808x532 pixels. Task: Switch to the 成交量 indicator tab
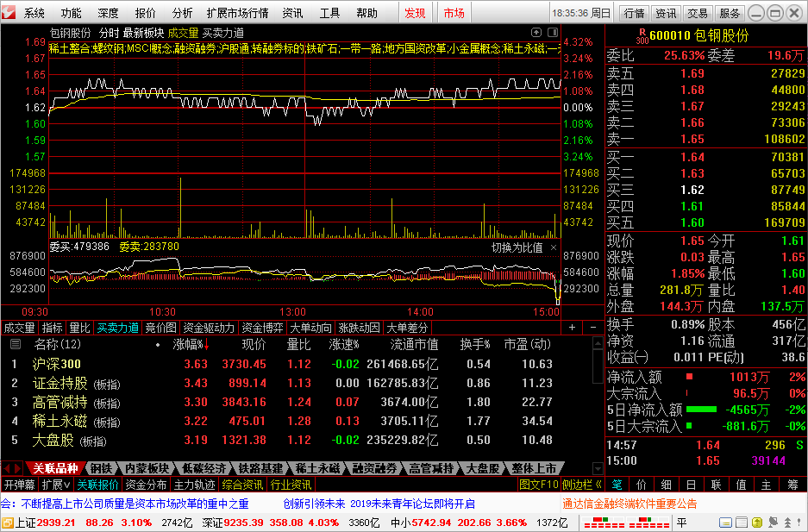coord(19,328)
